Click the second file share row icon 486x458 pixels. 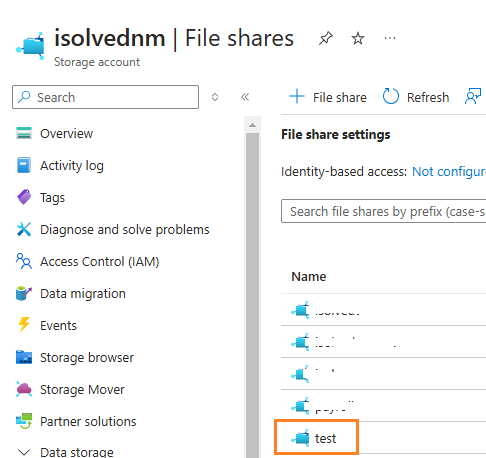301,342
